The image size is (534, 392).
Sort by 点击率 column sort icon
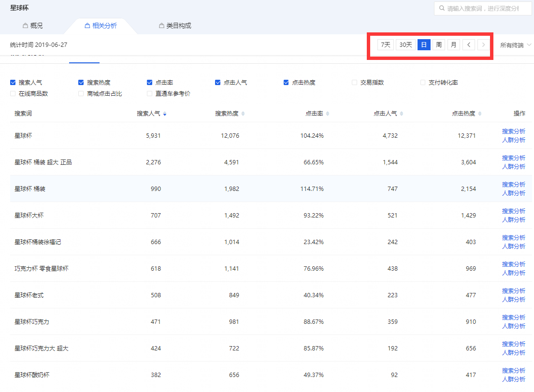[x=328, y=114]
